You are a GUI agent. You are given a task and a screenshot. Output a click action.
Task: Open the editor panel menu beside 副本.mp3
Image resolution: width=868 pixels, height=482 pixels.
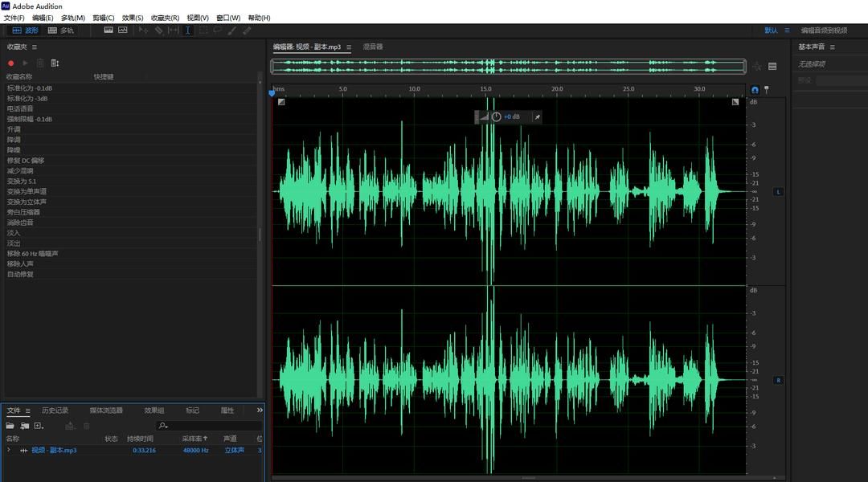point(349,47)
